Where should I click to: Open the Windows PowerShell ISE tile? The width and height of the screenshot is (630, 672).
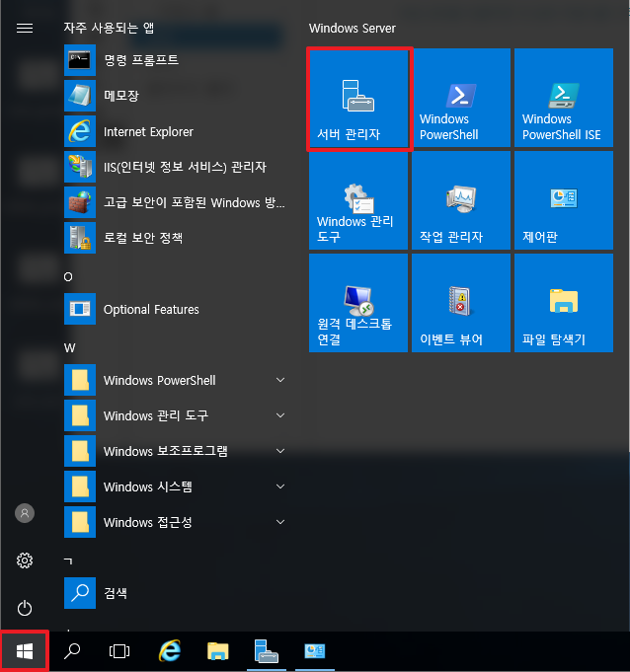(564, 98)
